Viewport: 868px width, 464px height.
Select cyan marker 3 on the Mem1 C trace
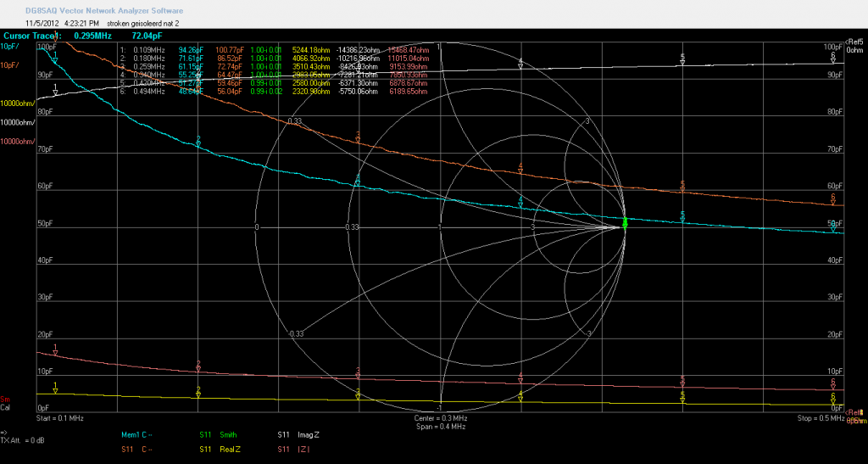(358, 179)
